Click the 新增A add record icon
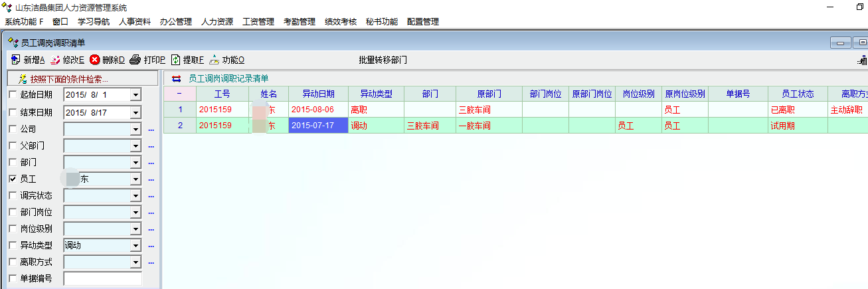This screenshot has width=868, height=289. point(15,60)
